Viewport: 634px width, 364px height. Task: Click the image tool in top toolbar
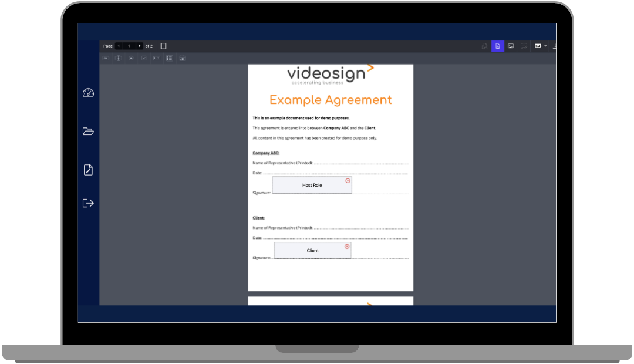[x=511, y=46]
